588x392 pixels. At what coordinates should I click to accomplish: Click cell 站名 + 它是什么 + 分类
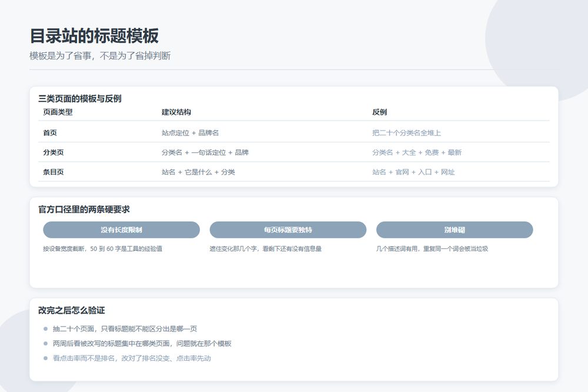(198, 172)
